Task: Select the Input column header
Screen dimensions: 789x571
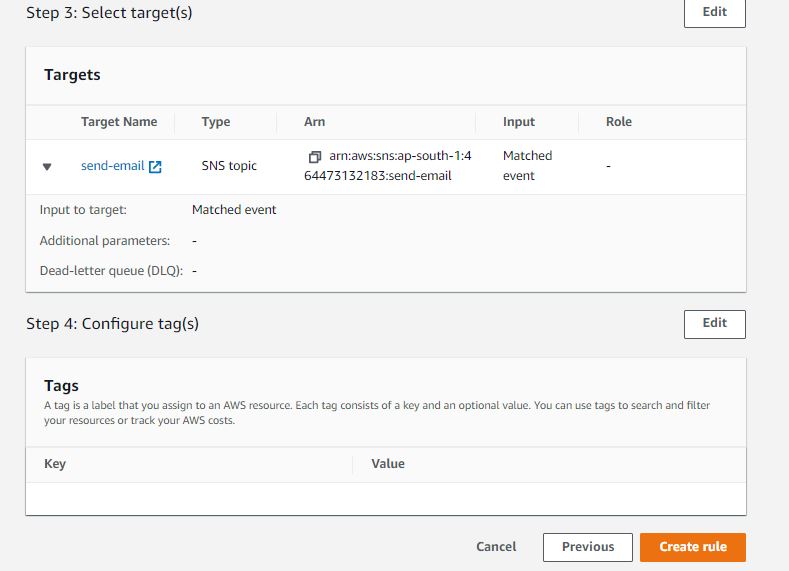Action: [519, 122]
